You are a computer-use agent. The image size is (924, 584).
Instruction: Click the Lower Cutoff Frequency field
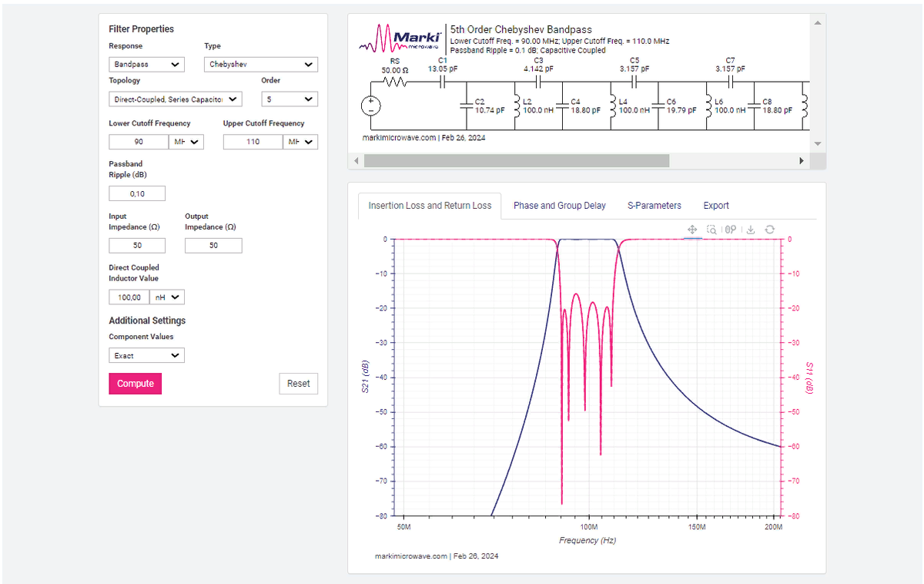[x=139, y=142]
